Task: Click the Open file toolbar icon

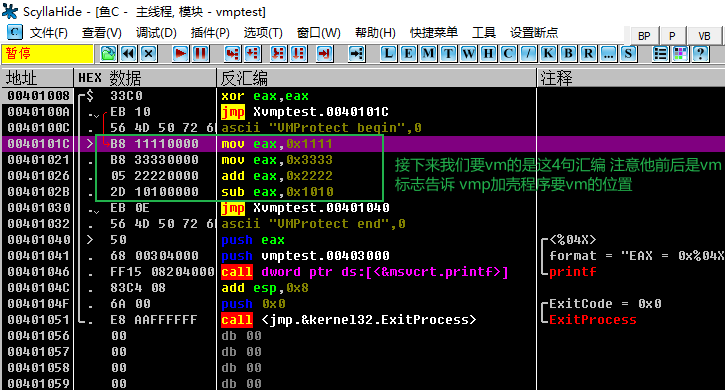Action: [x=108, y=54]
